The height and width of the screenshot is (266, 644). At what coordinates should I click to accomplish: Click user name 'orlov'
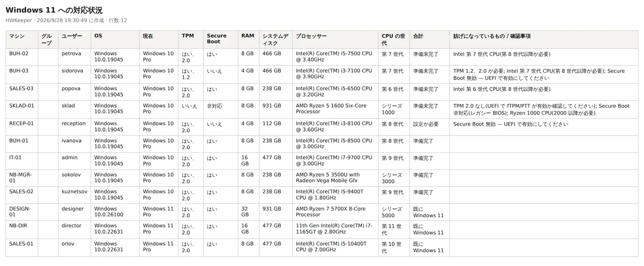click(x=68, y=243)
